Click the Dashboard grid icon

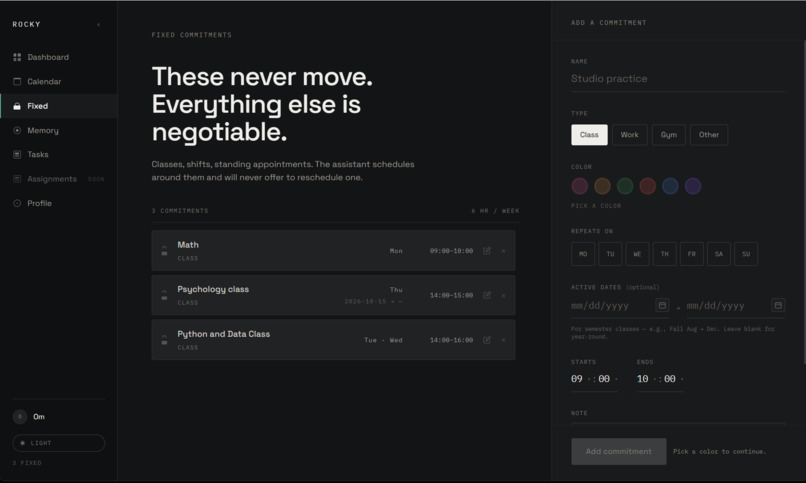[x=17, y=57]
